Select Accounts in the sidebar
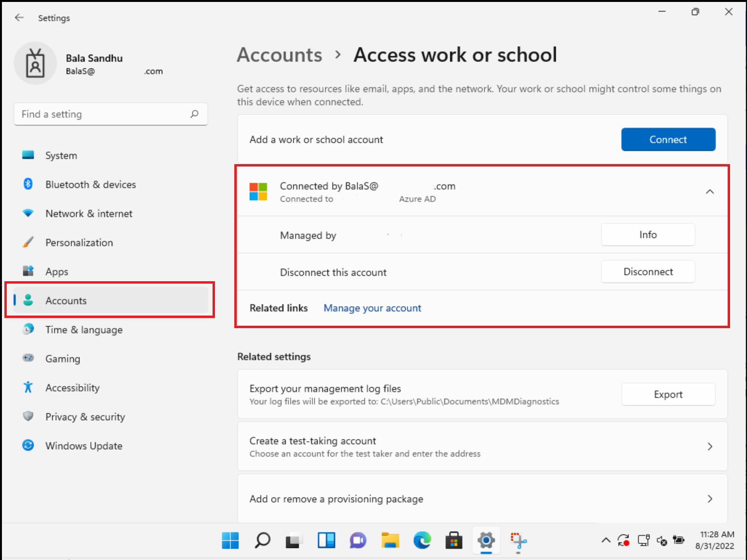The image size is (747, 560). pyautogui.click(x=66, y=300)
